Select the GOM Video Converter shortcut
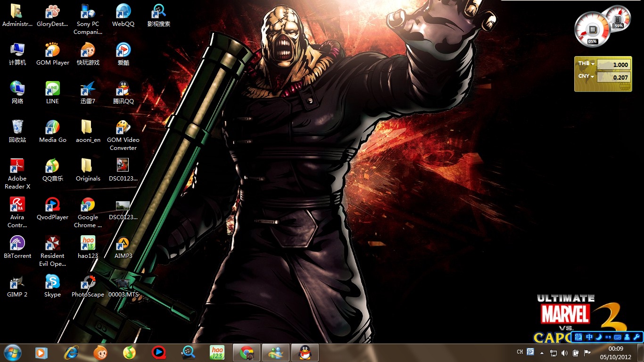Screen dimensions: 644x362 123,135
